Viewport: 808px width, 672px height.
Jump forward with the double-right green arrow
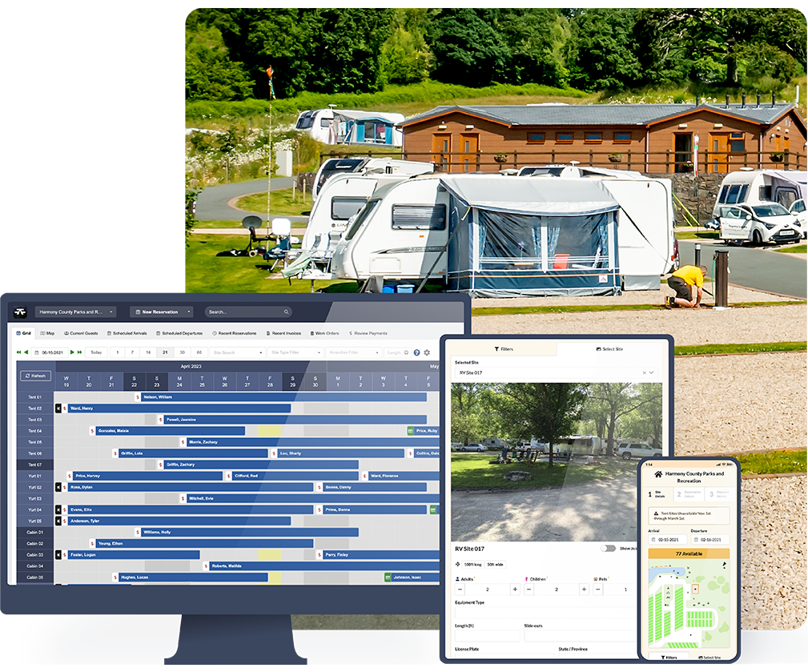(79, 352)
